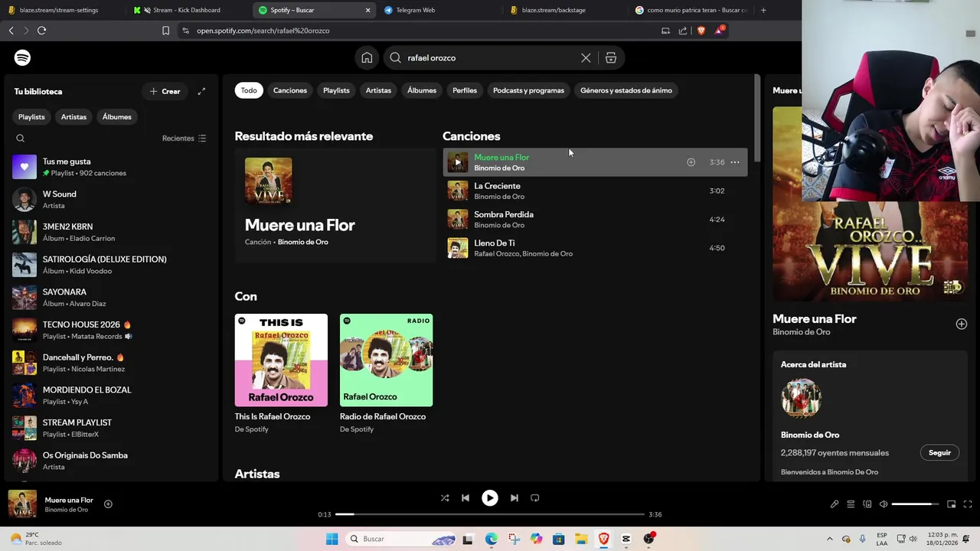Show only Artistas in the library
980x551 pixels.
73,117
